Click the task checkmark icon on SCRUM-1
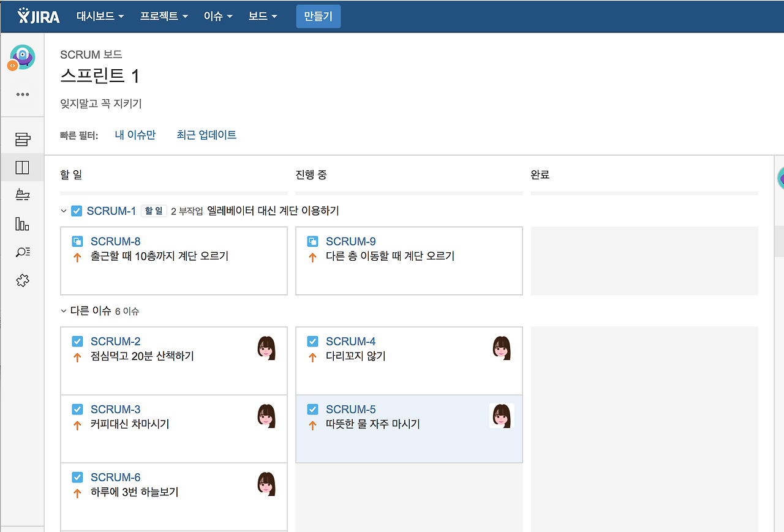Viewport: 784px width, 532px height. [77, 211]
